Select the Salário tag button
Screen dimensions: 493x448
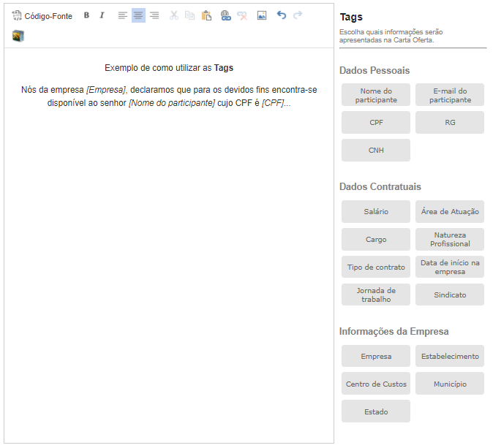pyautogui.click(x=376, y=212)
